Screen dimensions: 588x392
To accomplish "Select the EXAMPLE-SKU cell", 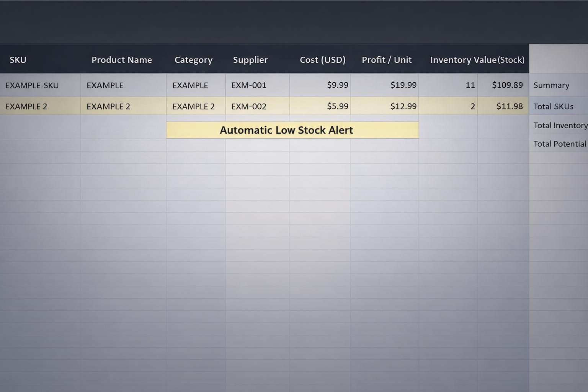I will coord(40,85).
